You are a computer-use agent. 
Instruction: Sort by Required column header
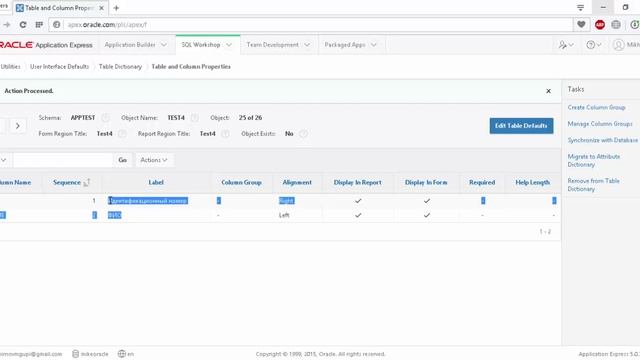click(x=482, y=182)
